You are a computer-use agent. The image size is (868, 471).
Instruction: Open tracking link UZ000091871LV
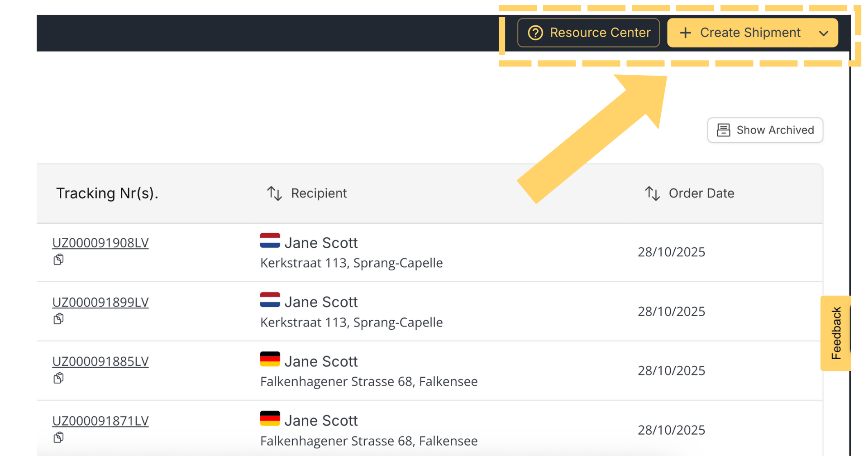click(x=100, y=421)
